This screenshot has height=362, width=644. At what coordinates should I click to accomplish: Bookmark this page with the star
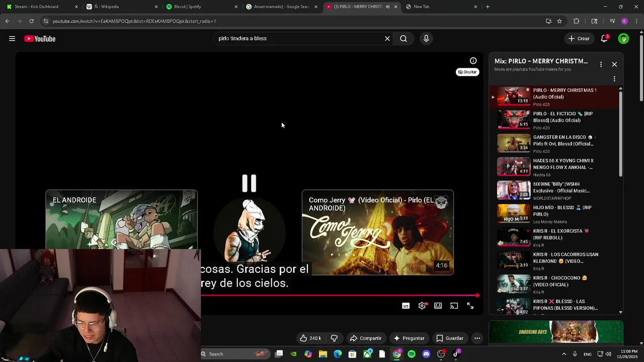559,21
